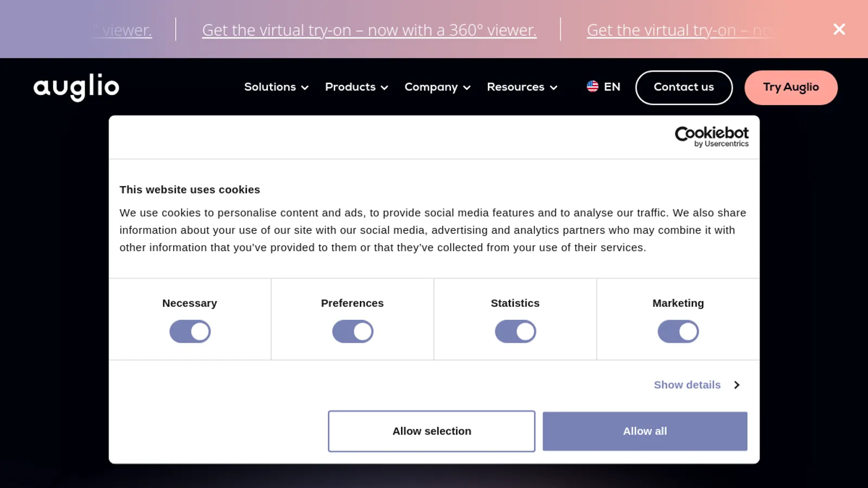The height and width of the screenshot is (488, 868).
Task: Click the 'This website uses cookies' heading
Action: point(190,190)
